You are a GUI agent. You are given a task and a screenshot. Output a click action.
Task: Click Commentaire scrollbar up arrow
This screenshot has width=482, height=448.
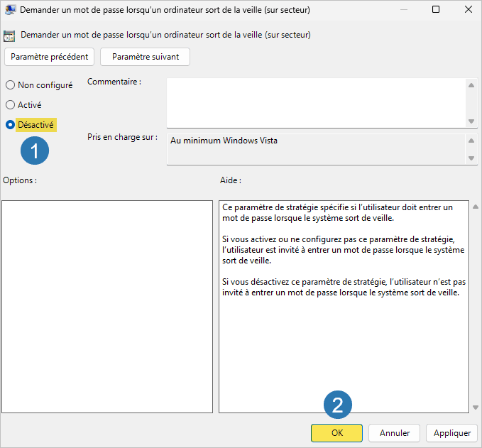click(471, 85)
